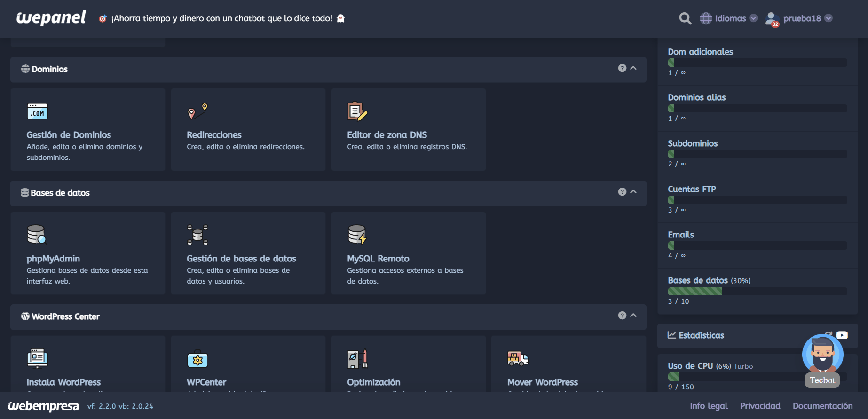868x419 pixels.
Task: Collapse the Dominios section
Action: (633, 68)
